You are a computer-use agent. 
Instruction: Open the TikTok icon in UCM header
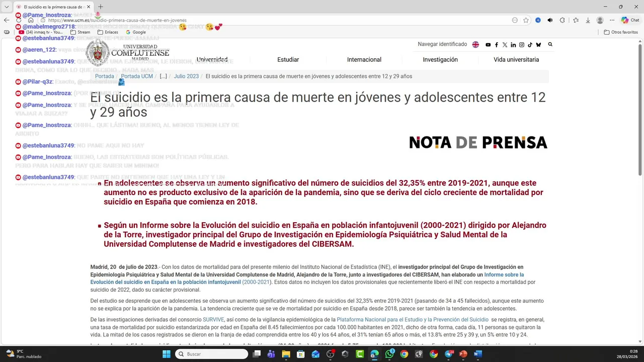tap(530, 45)
